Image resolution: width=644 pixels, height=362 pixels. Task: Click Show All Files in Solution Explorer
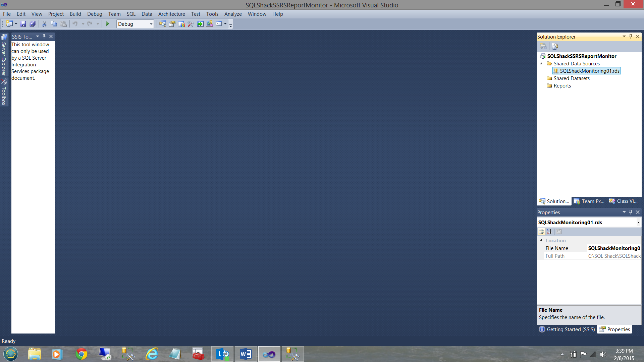pyautogui.click(x=555, y=46)
